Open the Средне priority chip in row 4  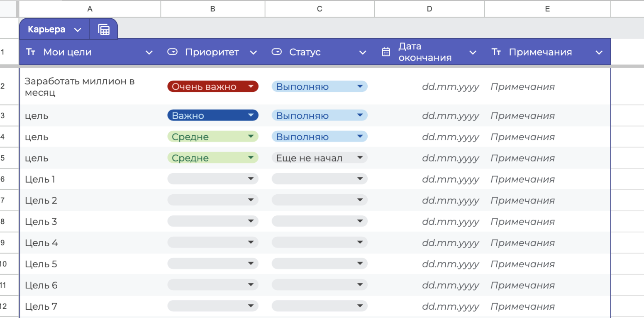[213, 137]
